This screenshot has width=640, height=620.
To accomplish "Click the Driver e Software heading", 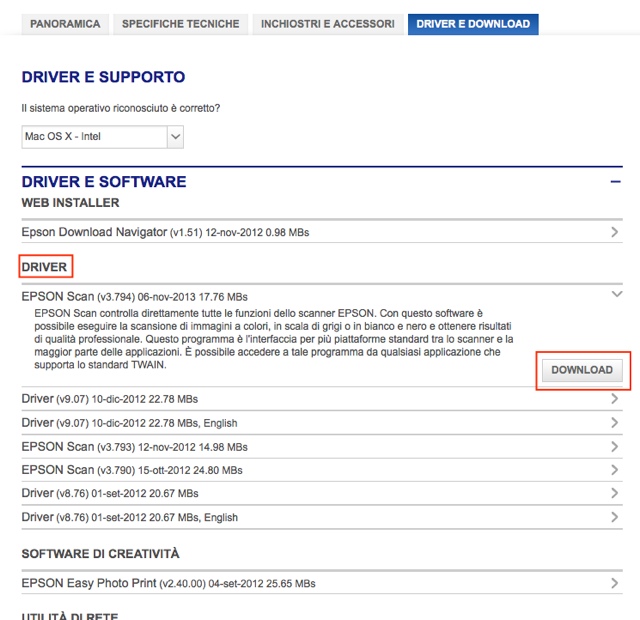I will coord(104,182).
